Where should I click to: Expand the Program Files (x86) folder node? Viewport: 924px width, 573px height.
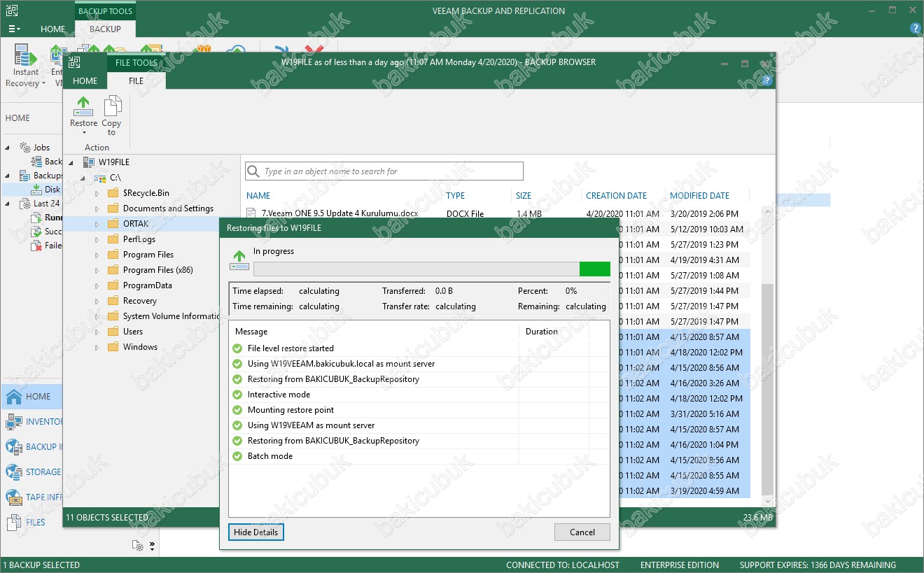point(97,270)
